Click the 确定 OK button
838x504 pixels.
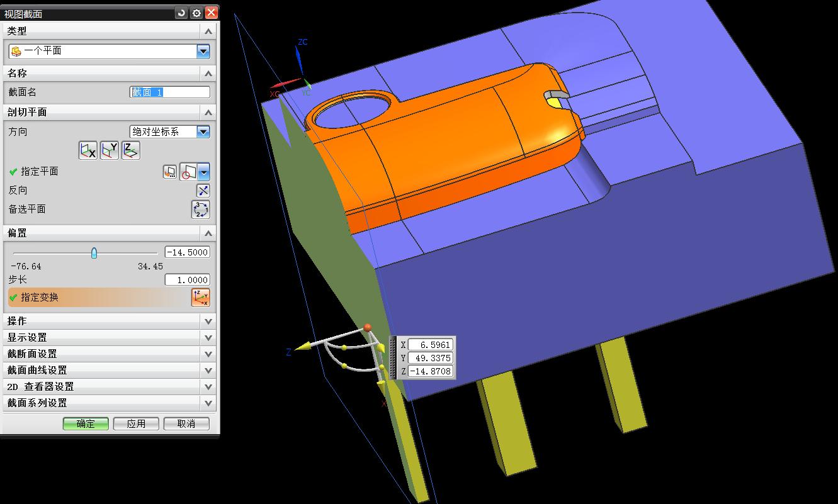click(x=86, y=423)
